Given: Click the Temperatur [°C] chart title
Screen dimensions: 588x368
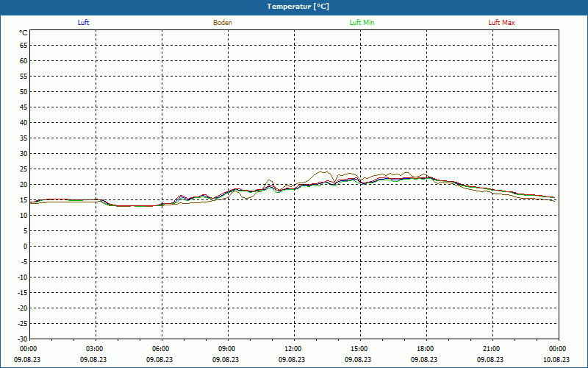Looking at the screenshot, I should point(298,7).
